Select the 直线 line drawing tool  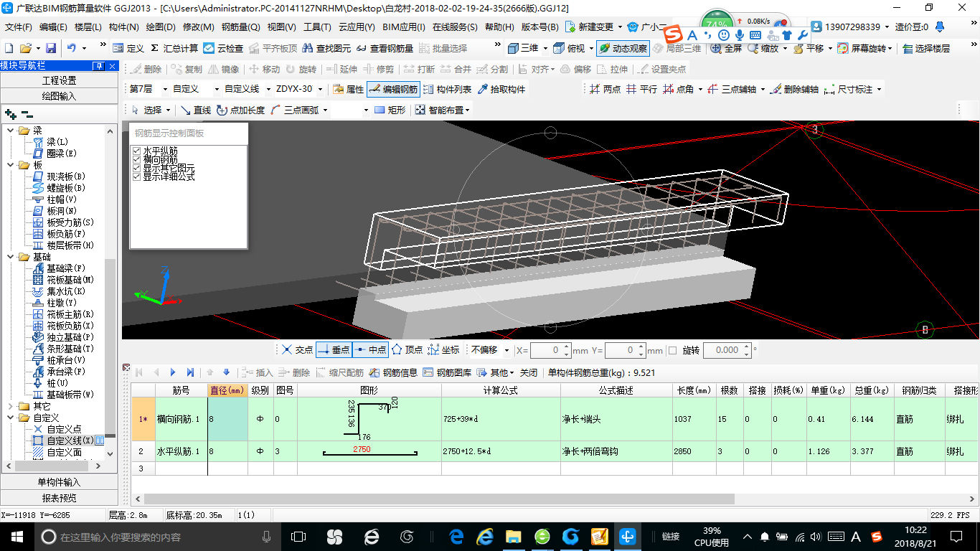click(x=195, y=110)
